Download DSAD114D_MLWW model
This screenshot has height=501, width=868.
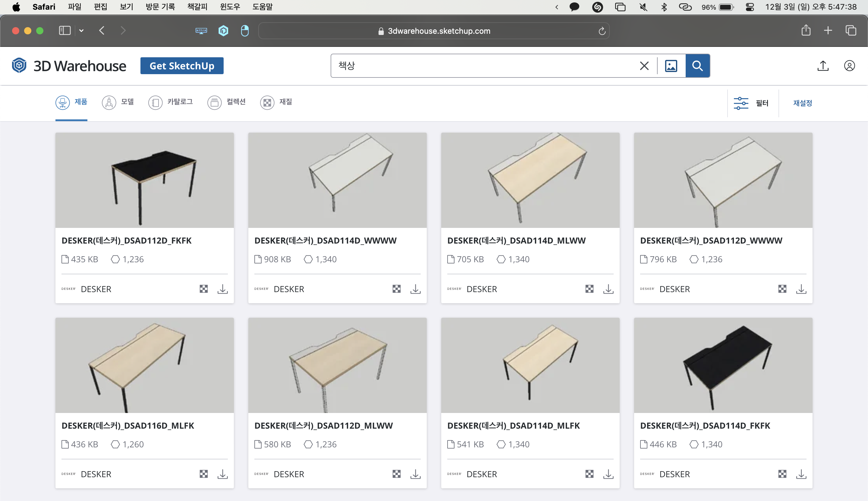tap(608, 289)
